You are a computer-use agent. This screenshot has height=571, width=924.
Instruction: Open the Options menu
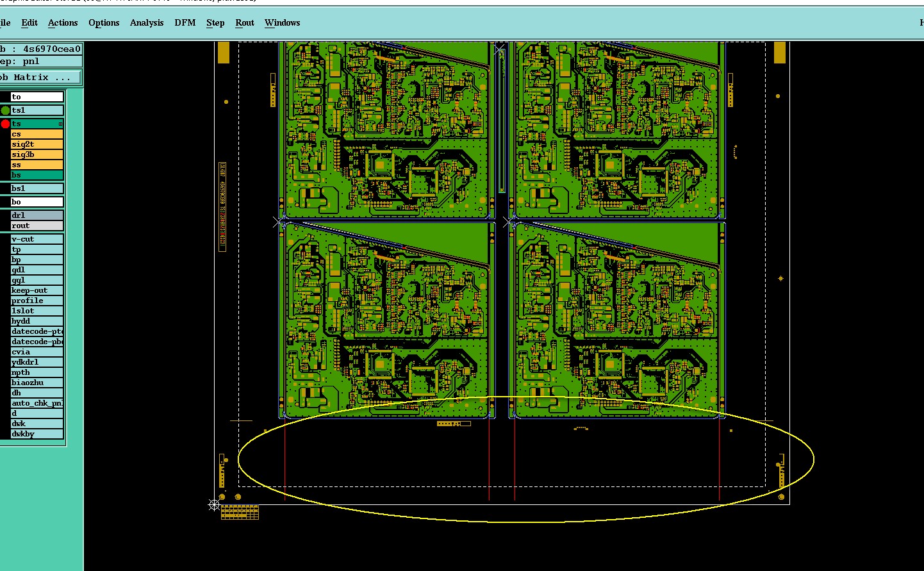104,22
